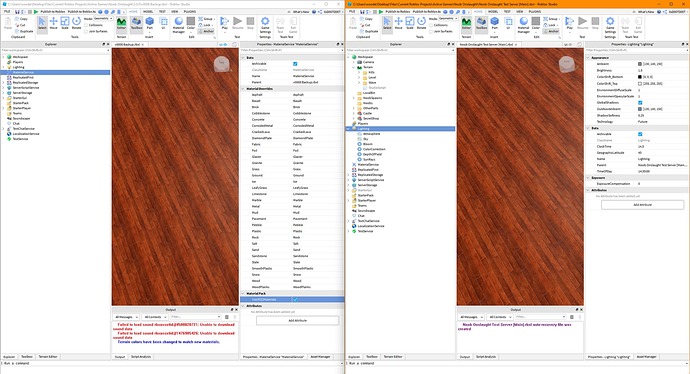690x374 pixels.
Task: Open Mode Geometric dropdown in right window
Action: click(x=448, y=19)
